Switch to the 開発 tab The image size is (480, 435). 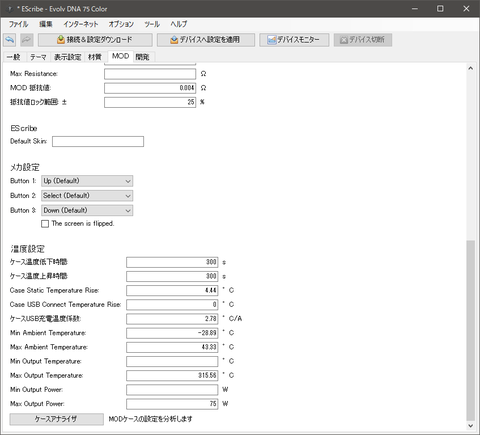point(142,57)
